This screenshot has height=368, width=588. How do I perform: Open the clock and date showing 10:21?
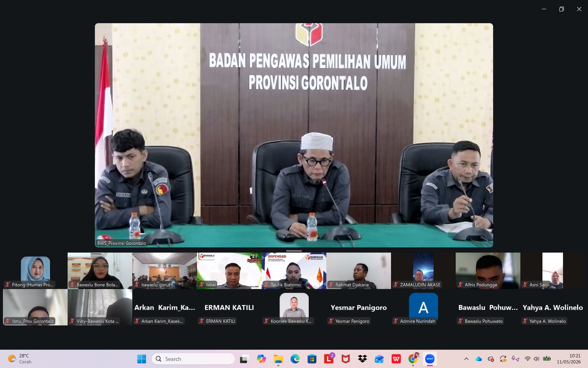point(569,359)
